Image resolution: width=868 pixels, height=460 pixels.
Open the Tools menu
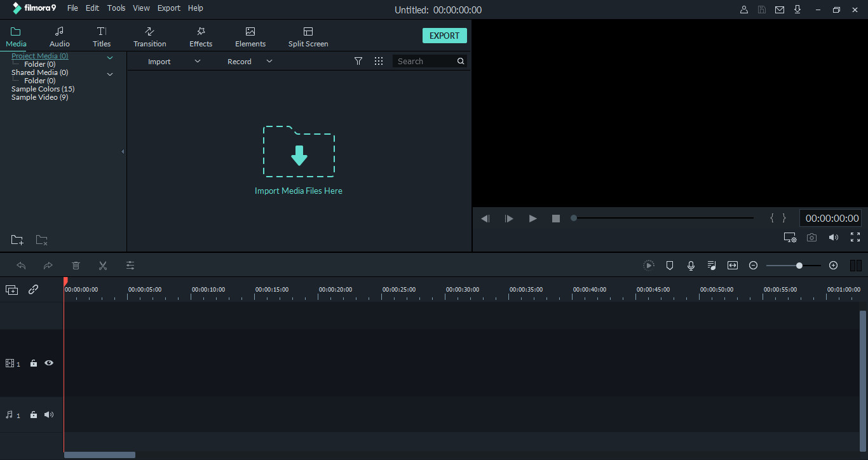[x=116, y=8]
